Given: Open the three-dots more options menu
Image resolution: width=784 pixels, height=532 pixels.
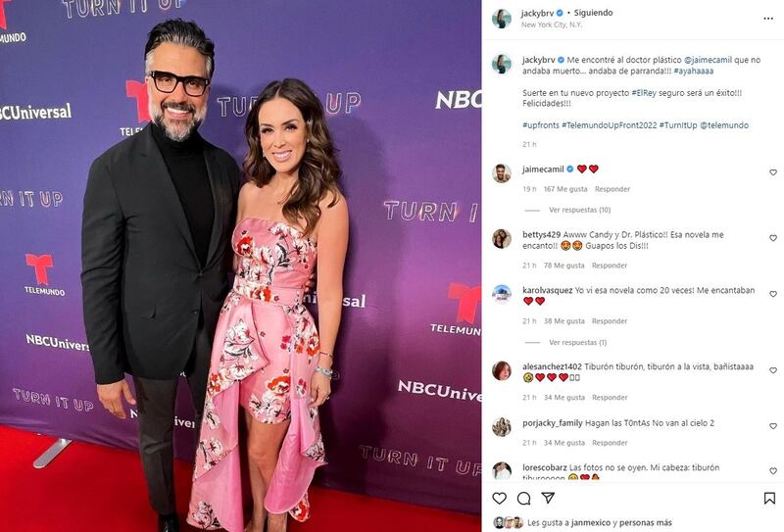Looking at the screenshot, I should (x=768, y=19).
